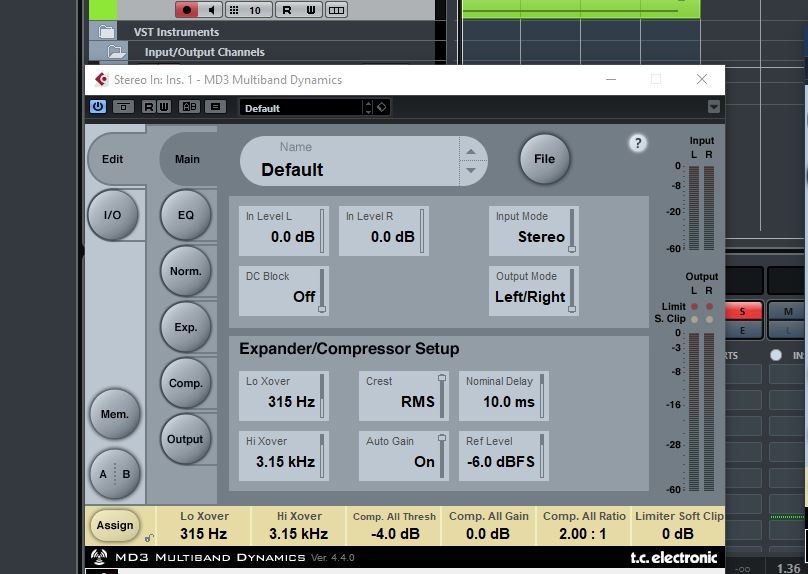Switch between A/B settings in plugin header
The image size is (808, 574).
coord(189,107)
